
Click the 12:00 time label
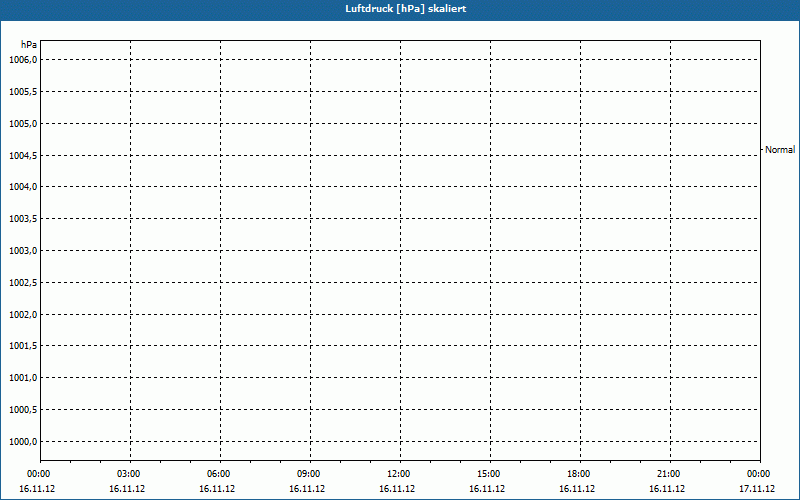click(x=398, y=474)
